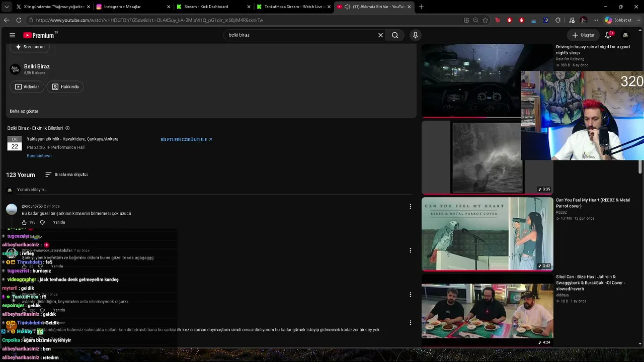Switch to the X 'gündemio' tab
The width and height of the screenshot is (644, 362).
[53, 7]
